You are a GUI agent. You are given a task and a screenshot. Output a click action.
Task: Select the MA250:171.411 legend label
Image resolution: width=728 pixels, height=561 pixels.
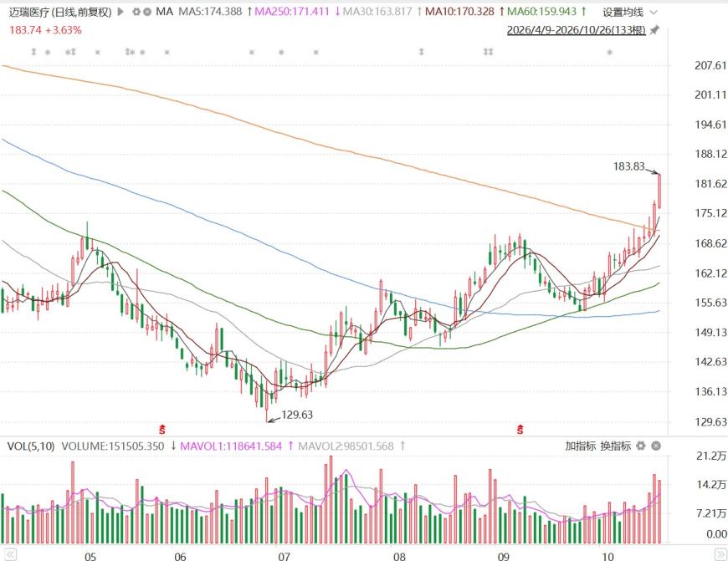292,12
